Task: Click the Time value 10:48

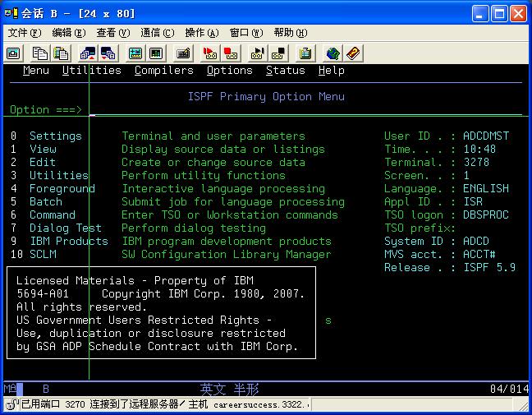Action: tap(479, 150)
